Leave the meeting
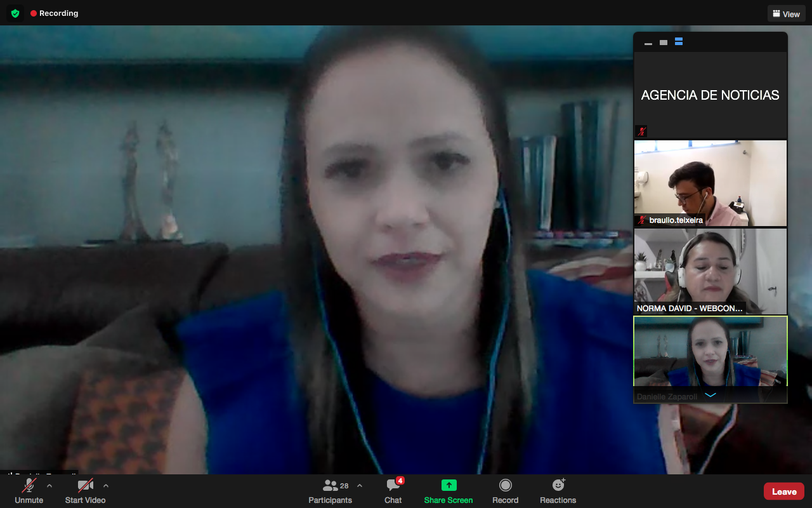Viewport: 812px width, 508px height. point(783,491)
